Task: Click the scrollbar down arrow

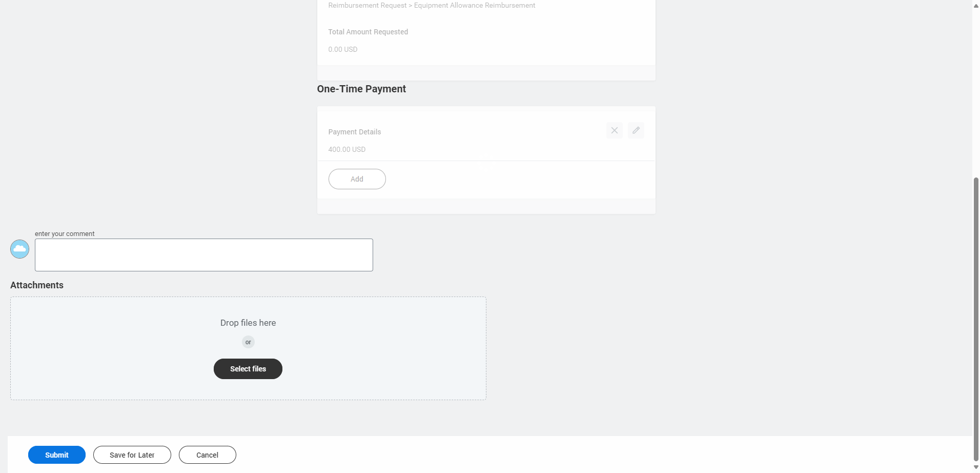Action: (x=976, y=467)
